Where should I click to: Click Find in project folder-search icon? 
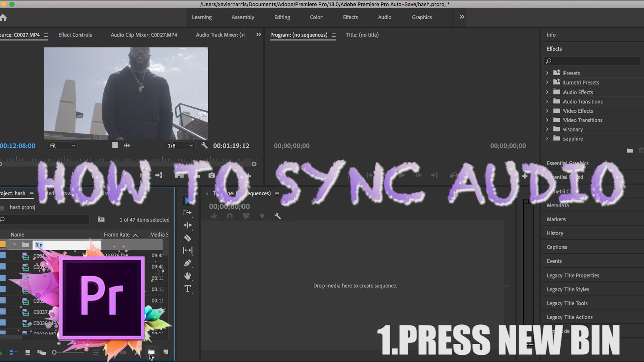pos(101,220)
